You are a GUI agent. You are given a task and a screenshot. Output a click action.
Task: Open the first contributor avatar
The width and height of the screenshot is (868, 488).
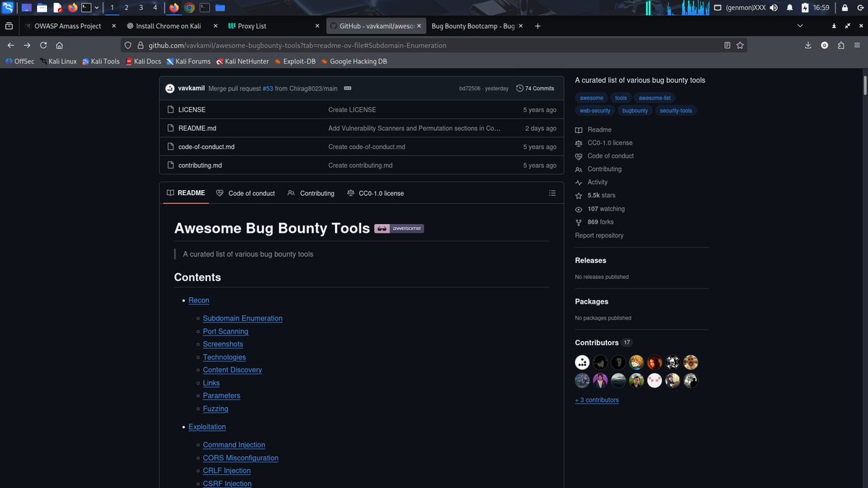(x=582, y=362)
